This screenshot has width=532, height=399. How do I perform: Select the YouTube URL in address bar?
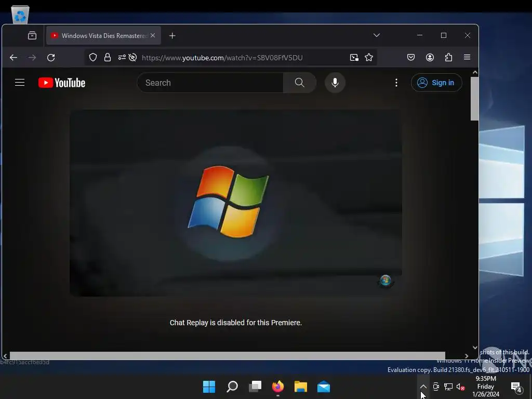[222, 58]
